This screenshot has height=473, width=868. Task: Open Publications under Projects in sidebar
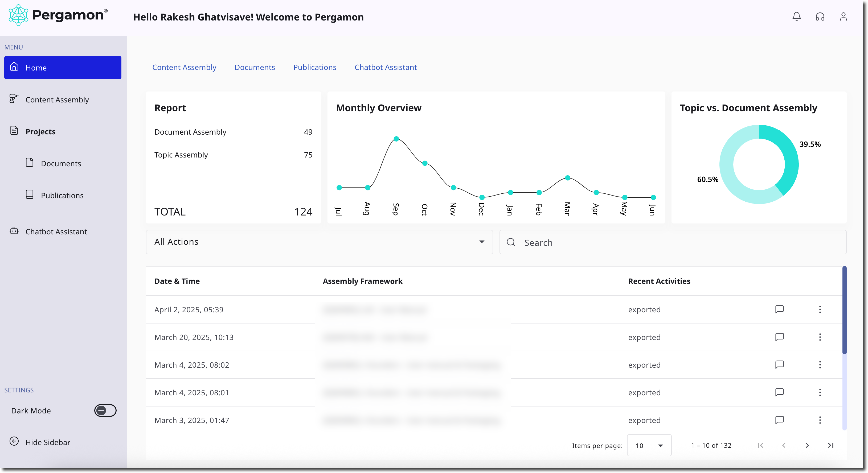(63, 195)
